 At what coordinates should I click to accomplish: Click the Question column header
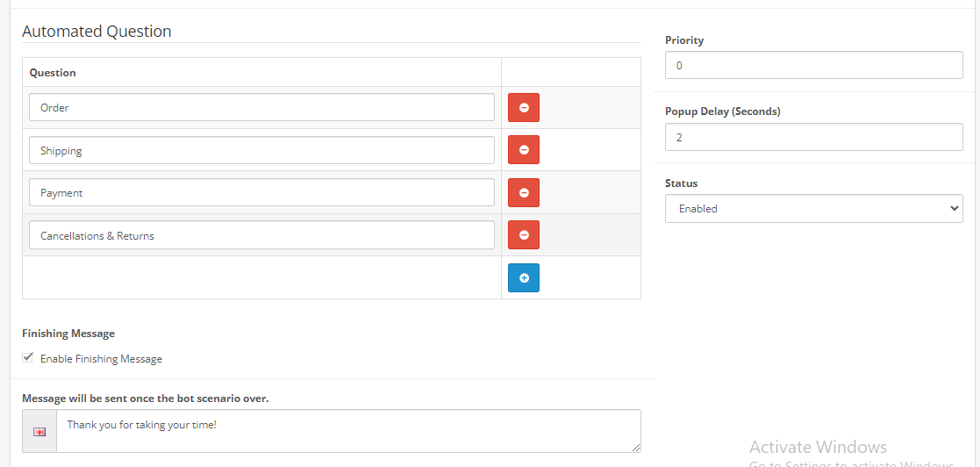pos(53,73)
